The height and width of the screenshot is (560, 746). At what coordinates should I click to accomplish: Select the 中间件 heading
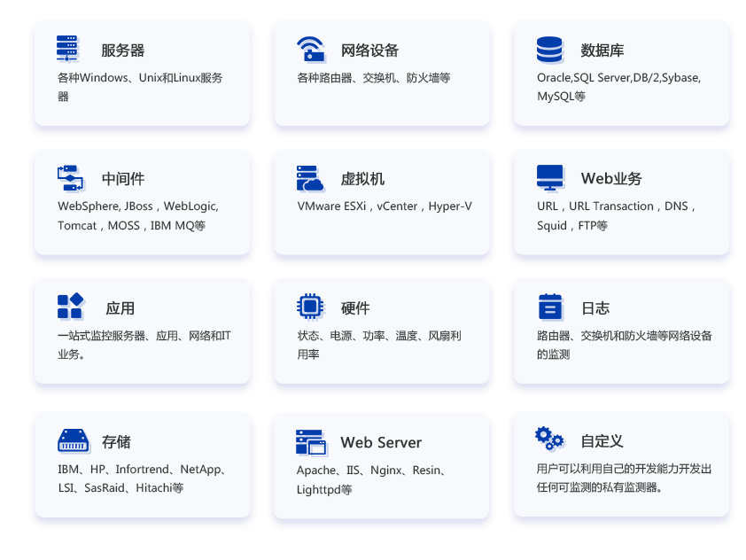click(123, 179)
